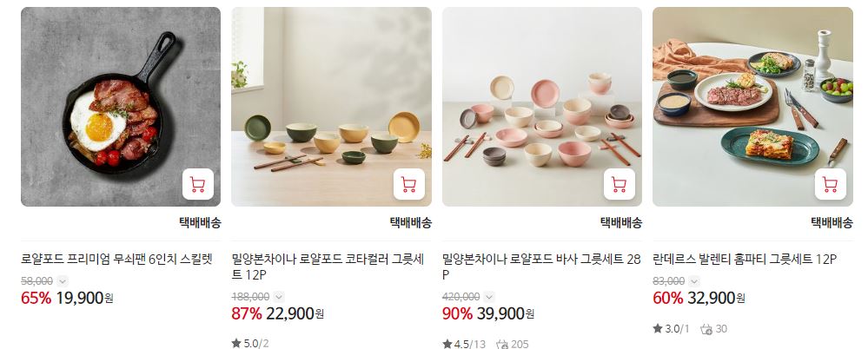Open the pink bowl set product image
Screen dimensions: 868x349
coord(542,107)
